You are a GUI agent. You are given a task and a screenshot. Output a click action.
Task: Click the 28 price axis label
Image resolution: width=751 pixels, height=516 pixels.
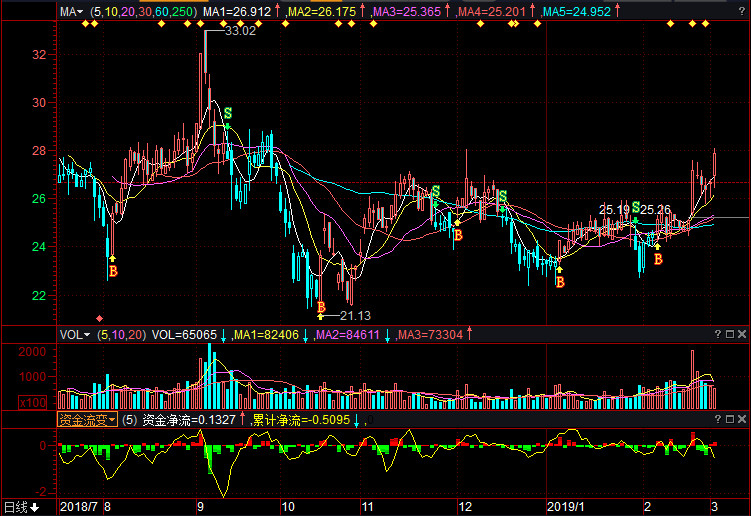click(x=39, y=151)
